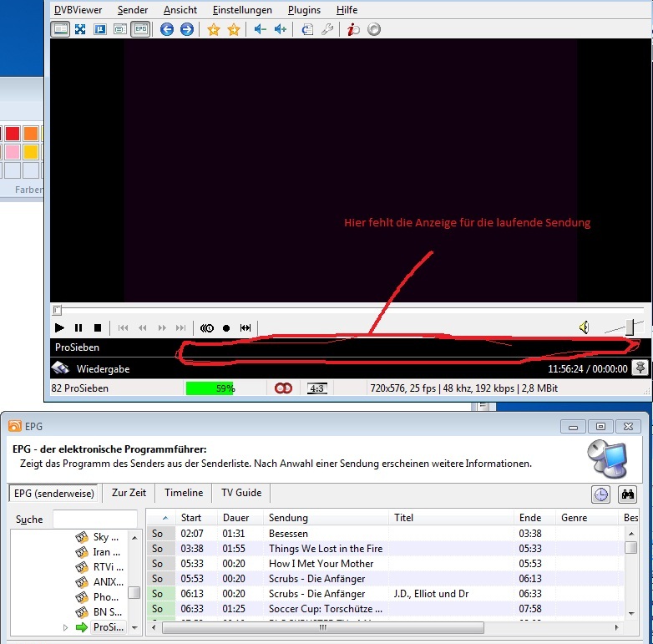Click the first favorites star icon
Screen dimensions: 653x644
click(x=214, y=29)
